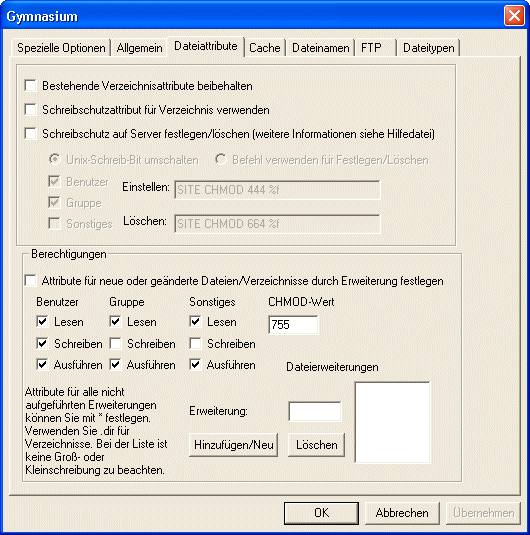Uncheck Benutzer Schreiben permission

pos(42,344)
